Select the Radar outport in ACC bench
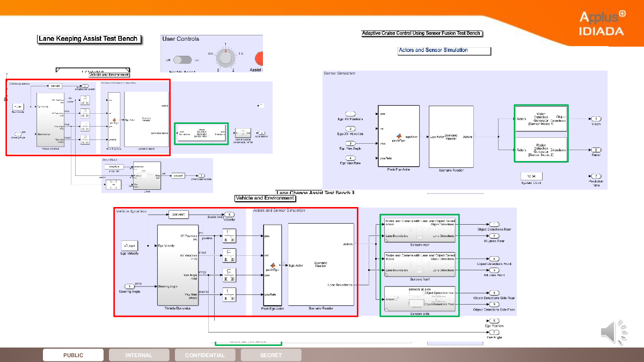Screen dimensions: 644x362 596,150
